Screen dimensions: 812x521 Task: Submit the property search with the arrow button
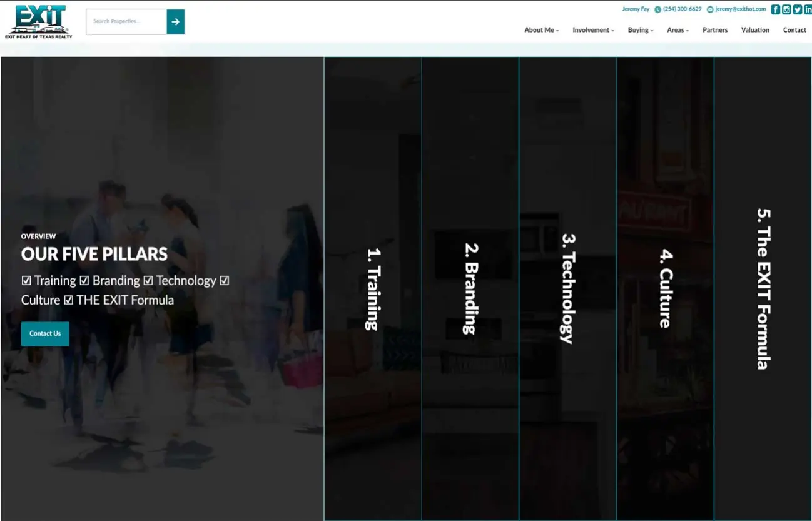[x=176, y=22]
